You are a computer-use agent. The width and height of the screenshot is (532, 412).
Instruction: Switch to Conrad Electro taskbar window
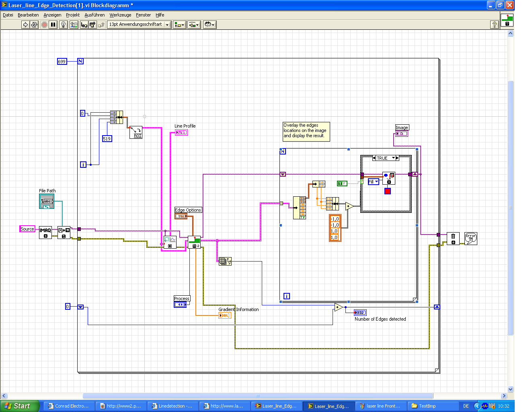(x=69, y=406)
